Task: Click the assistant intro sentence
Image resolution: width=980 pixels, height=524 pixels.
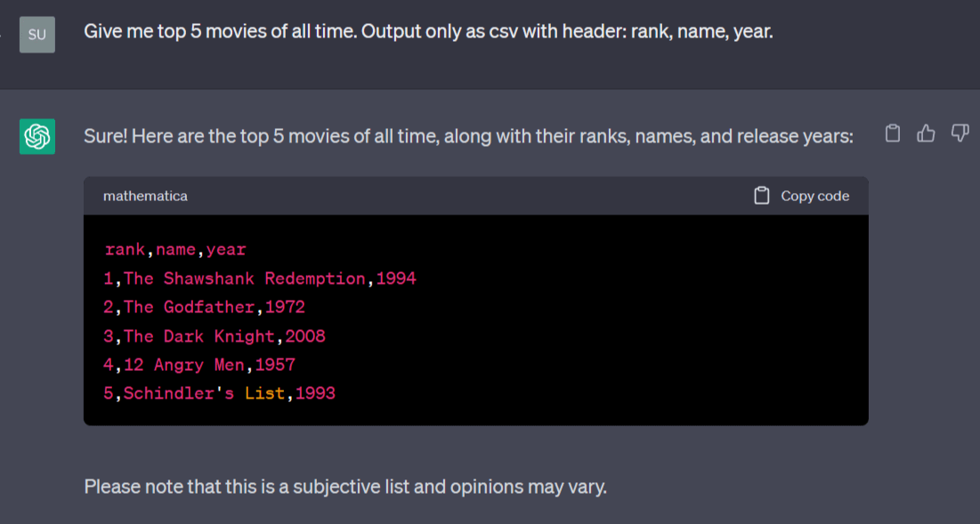Action: click(468, 136)
